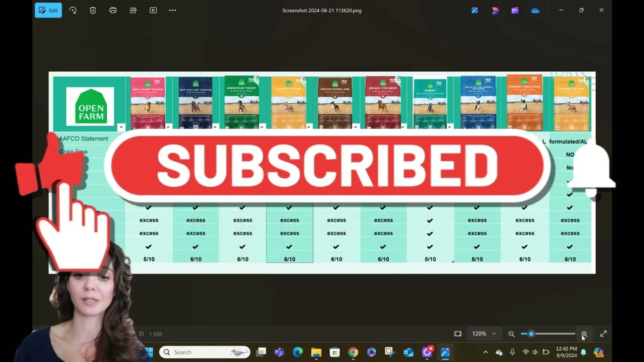Enter full screen with the diagonal arrows icon
Image resolution: width=644 pixels, height=362 pixels.
(603, 334)
